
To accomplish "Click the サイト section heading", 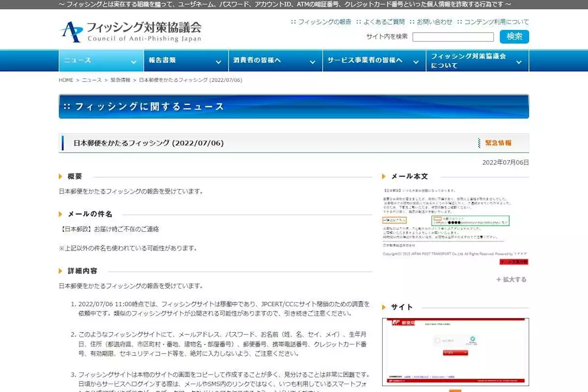I will [x=402, y=307].
